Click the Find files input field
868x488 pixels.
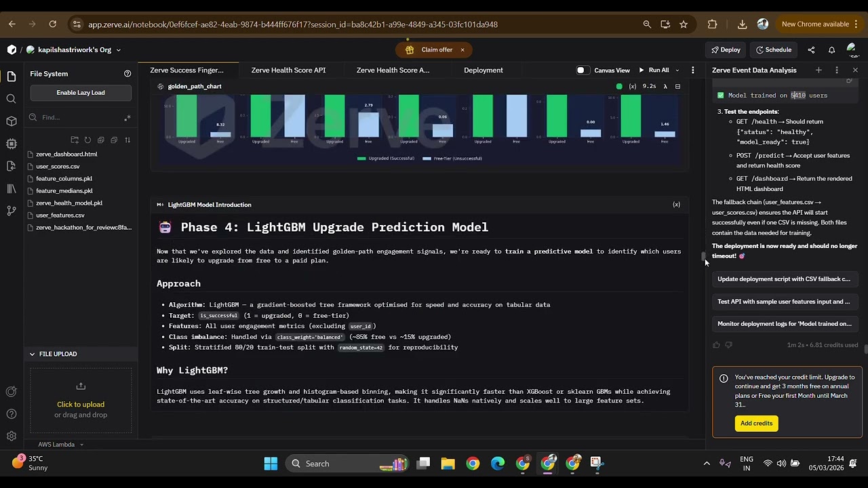click(81, 117)
